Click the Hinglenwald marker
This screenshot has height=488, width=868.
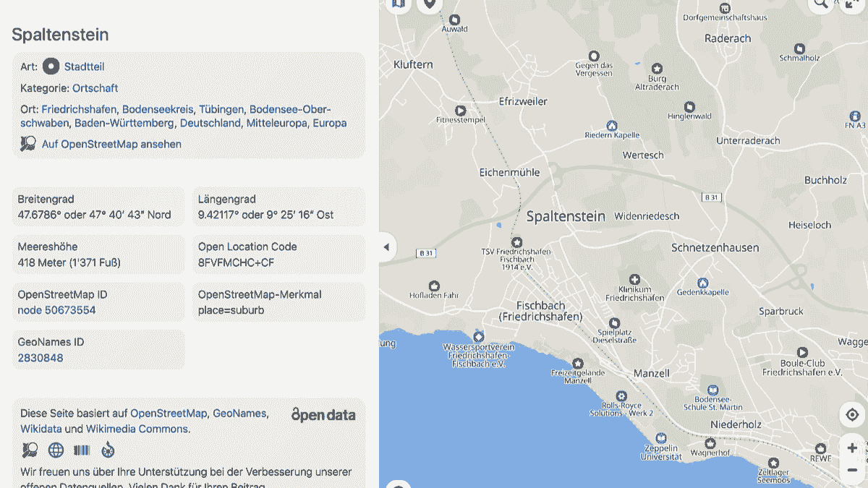pyautogui.click(x=689, y=107)
